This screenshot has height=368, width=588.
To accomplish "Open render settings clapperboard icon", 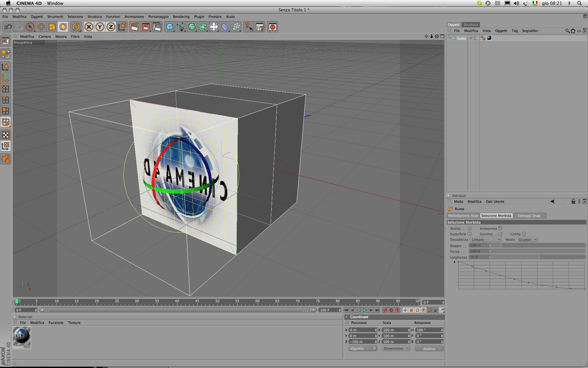I will pos(157,26).
